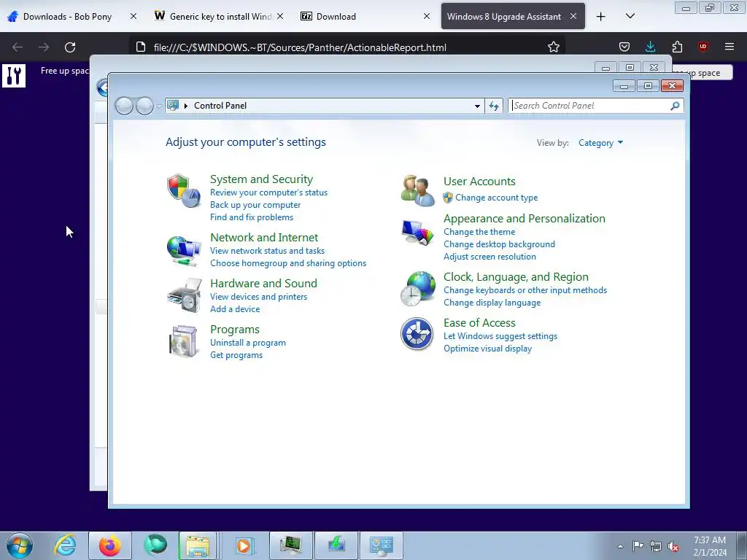The image size is (747, 560).
Task: Click Find and fix problems
Action: coord(252,217)
